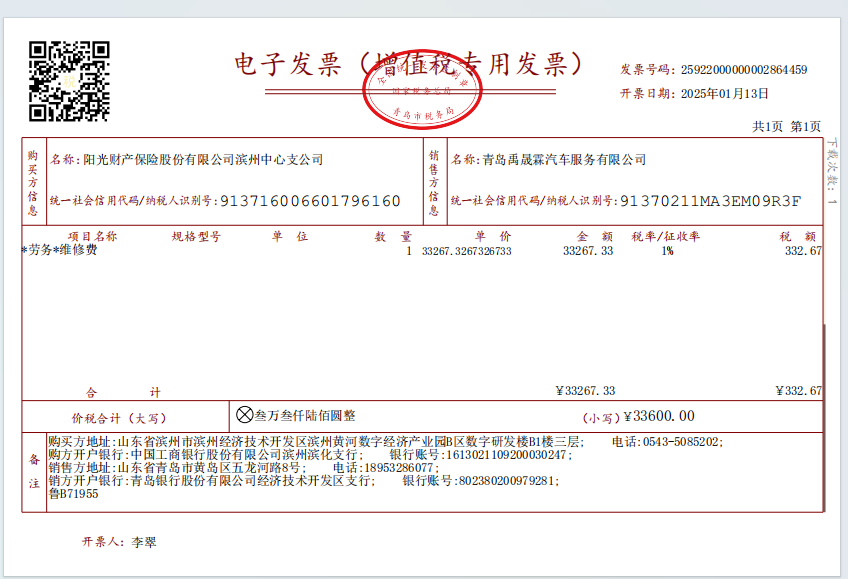Click the invoice title 电子发票（增值税专用发票）
848x579 pixels.
408,64
